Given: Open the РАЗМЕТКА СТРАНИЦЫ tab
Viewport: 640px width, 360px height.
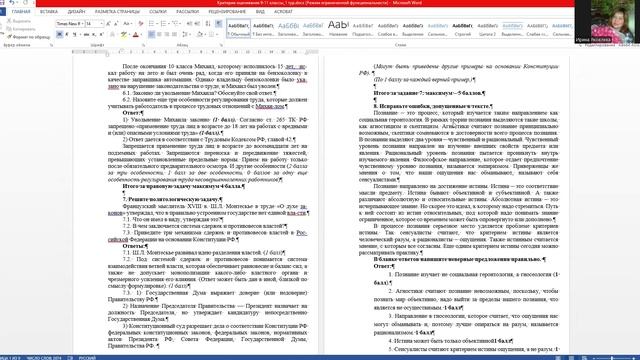Looking at the screenshot, I should (x=117, y=11).
